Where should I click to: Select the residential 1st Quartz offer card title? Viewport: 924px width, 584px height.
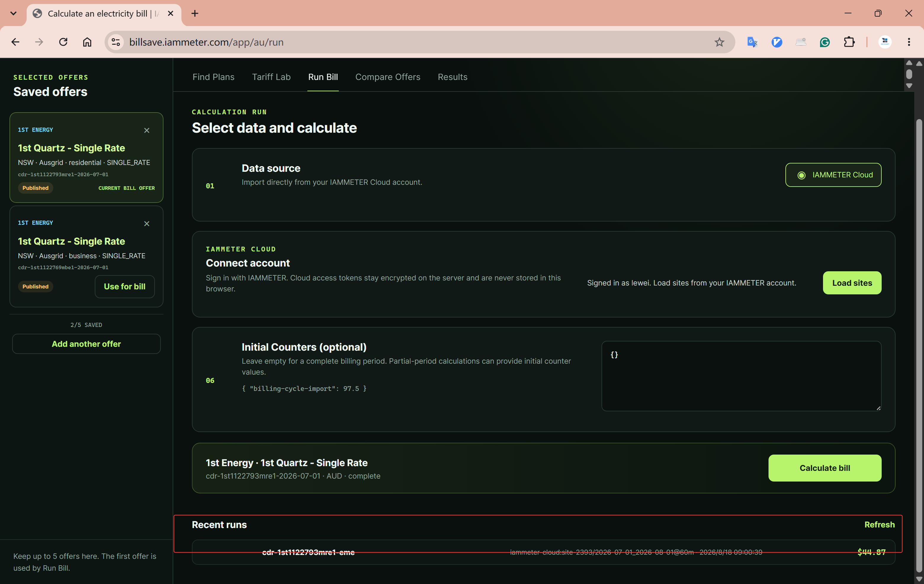point(71,148)
